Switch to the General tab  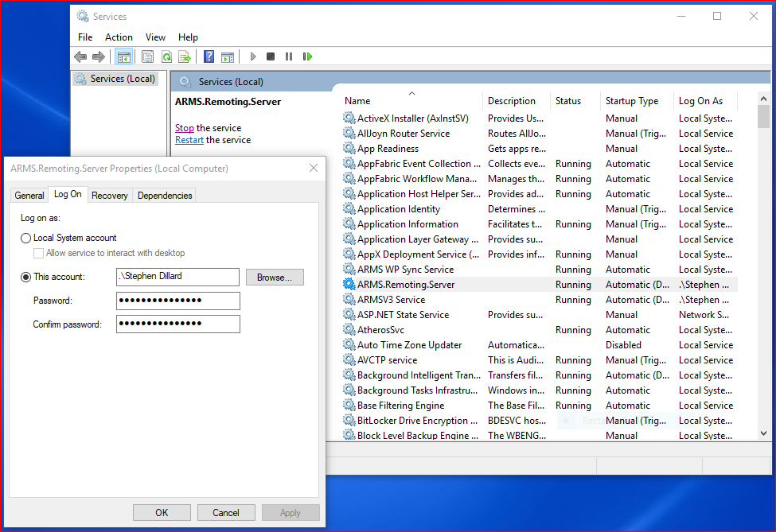(29, 196)
